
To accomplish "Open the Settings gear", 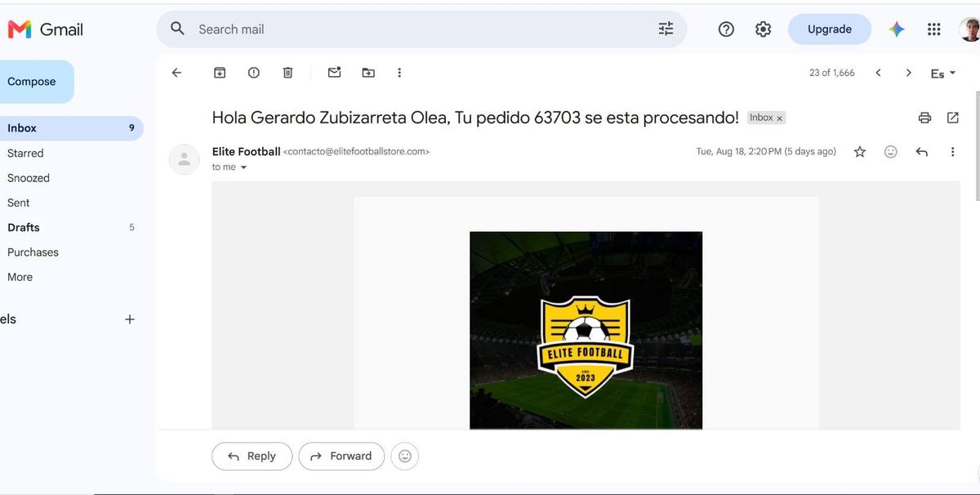I will point(763,29).
